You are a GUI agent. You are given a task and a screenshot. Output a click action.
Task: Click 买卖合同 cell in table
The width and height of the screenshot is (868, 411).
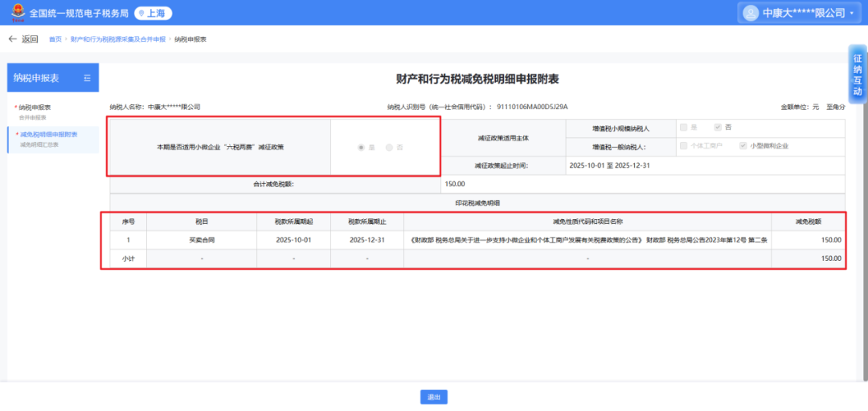coord(202,240)
